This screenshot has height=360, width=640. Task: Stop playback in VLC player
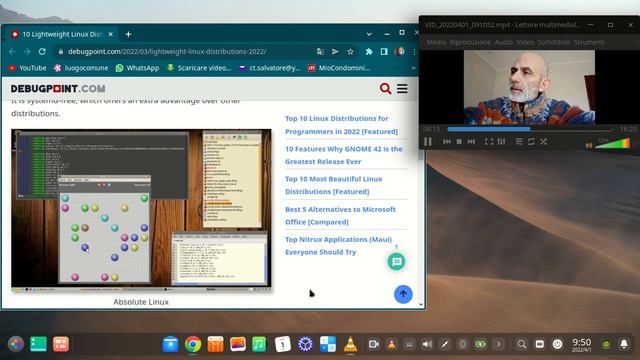pyautogui.click(x=459, y=142)
